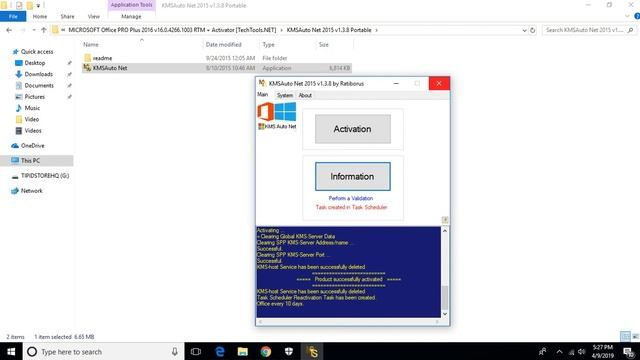Click Task created in Task Scheduler text
The image size is (640, 360).
351,207
